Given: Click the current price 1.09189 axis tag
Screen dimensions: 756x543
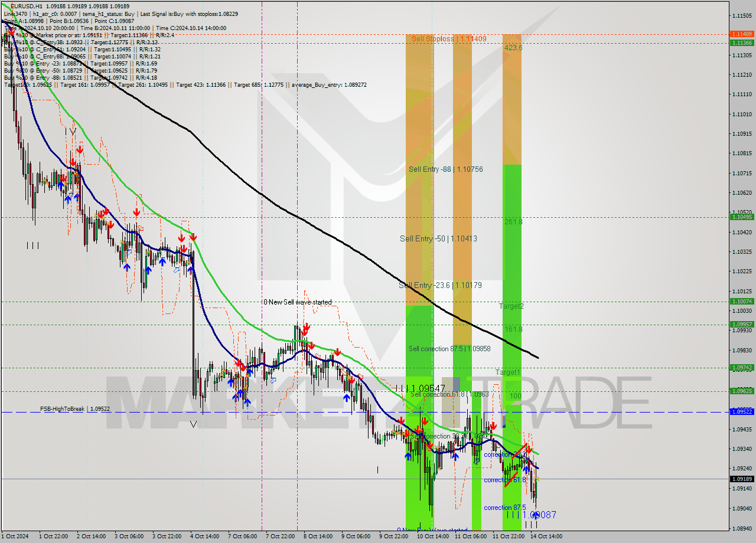Looking at the screenshot, I should click(742, 479).
